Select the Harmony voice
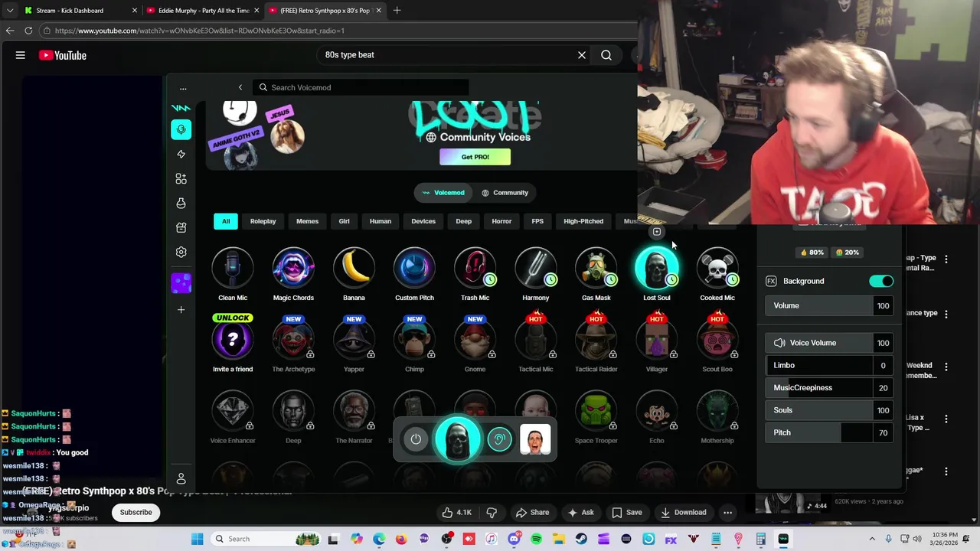This screenshot has width=980, height=551. tap(536, 268)
